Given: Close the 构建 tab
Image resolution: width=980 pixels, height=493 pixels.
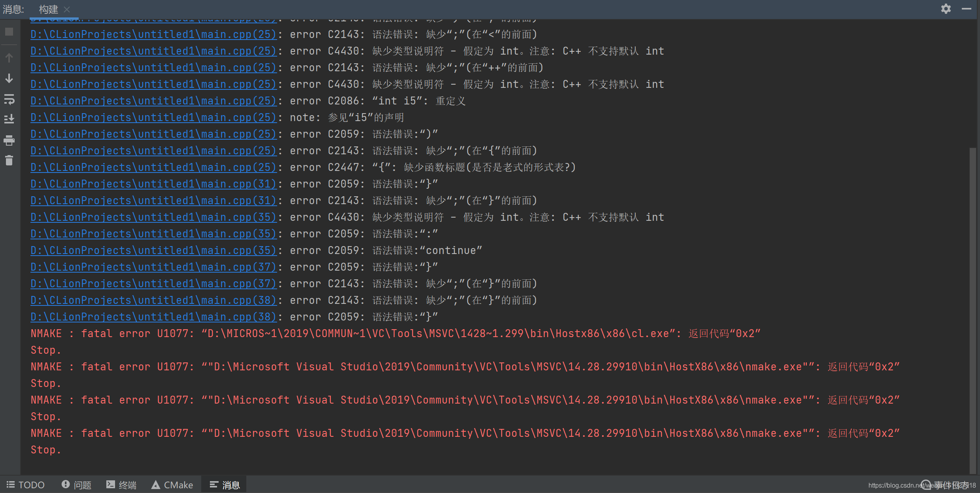Looking at the screenshot, I should 66,9.
